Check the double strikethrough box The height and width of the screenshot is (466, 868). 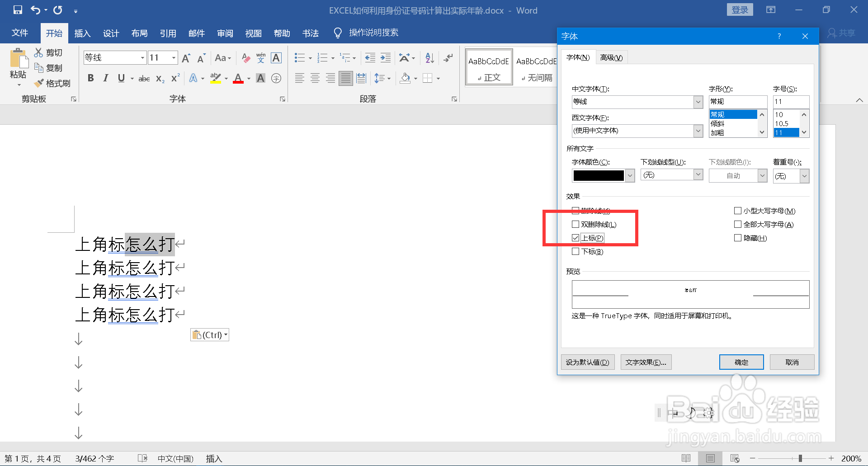(576, 224)
